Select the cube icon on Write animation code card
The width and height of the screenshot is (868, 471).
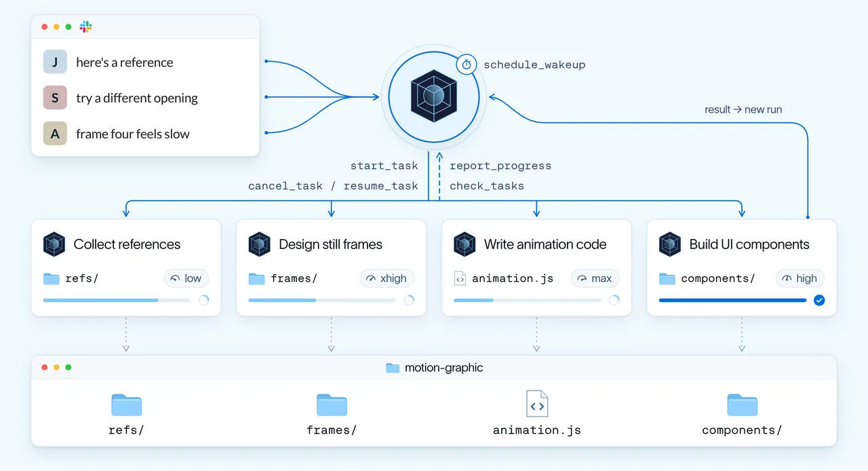pos(465,244)
